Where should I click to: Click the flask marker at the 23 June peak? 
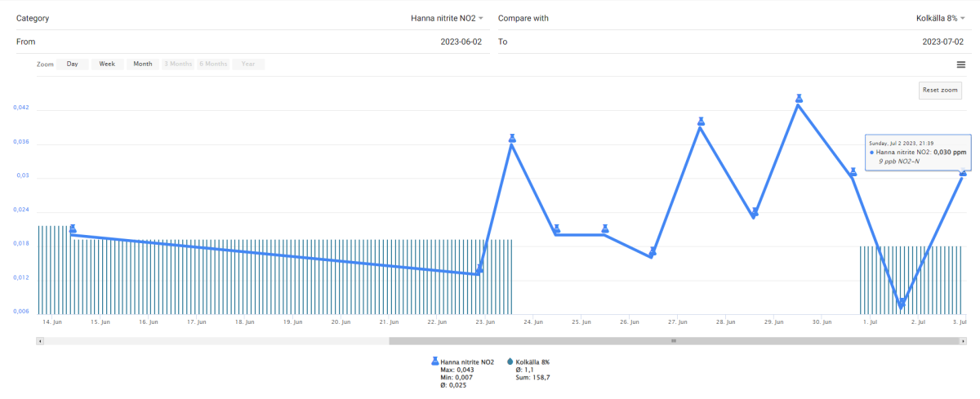[x=512, y=138]
